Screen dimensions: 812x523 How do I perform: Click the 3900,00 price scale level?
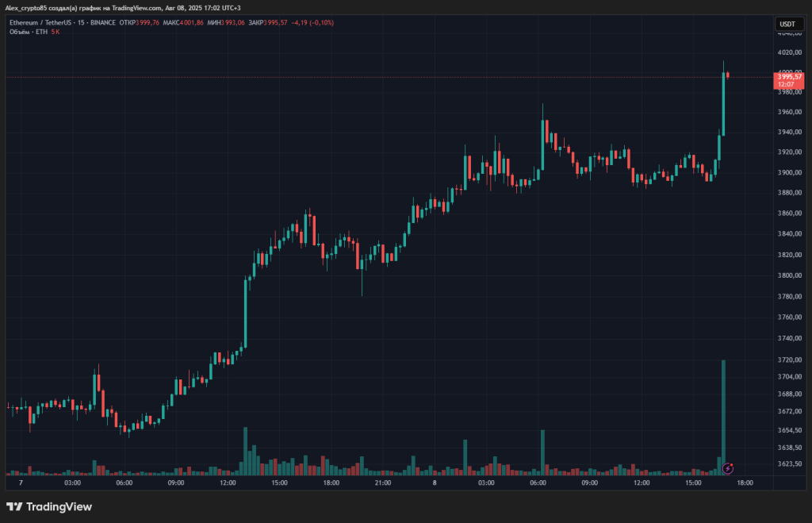point(787,172)
